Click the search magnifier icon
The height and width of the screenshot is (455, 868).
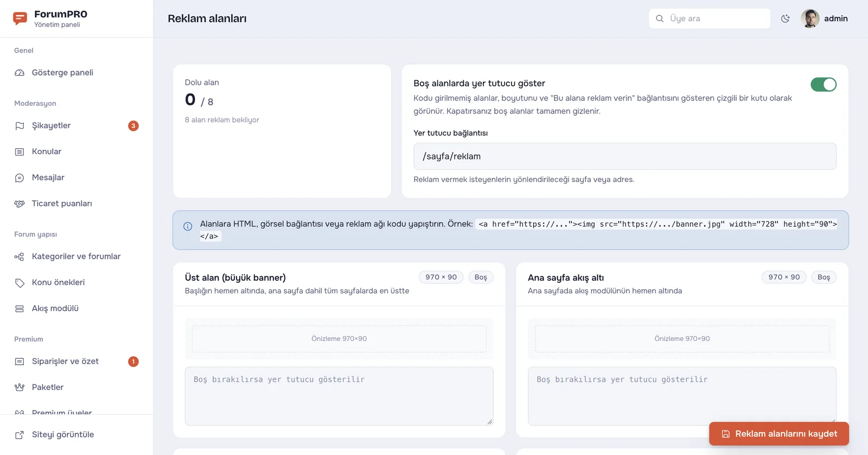pyautogui.click(x=660, y=18)
